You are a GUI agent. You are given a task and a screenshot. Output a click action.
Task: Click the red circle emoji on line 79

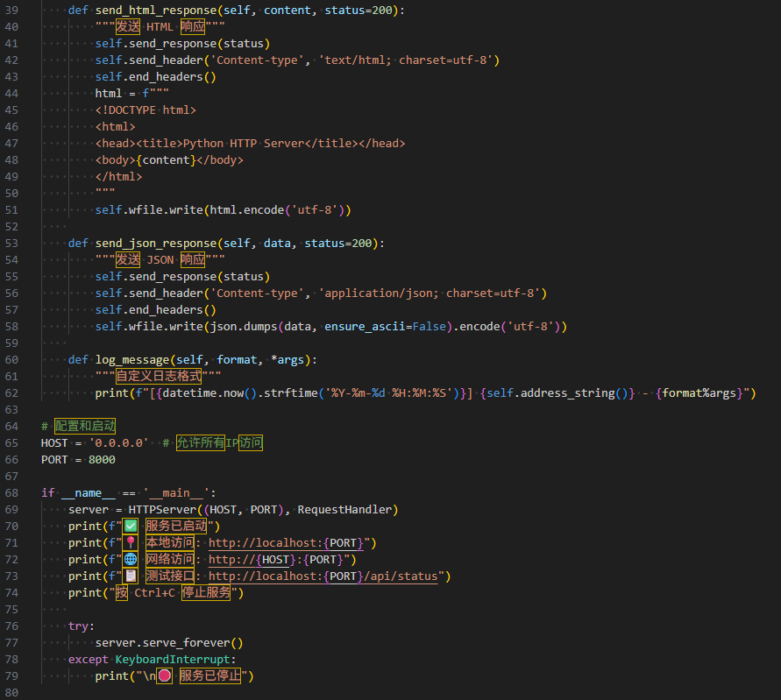tap(165, 675)
